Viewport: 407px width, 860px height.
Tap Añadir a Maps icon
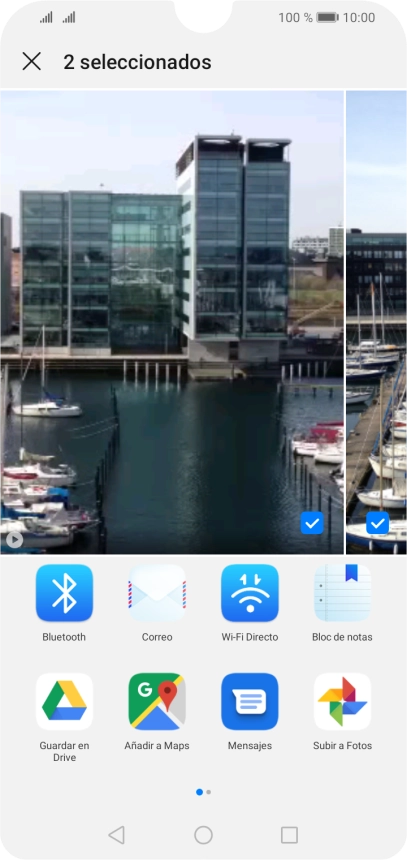(157, 701)
